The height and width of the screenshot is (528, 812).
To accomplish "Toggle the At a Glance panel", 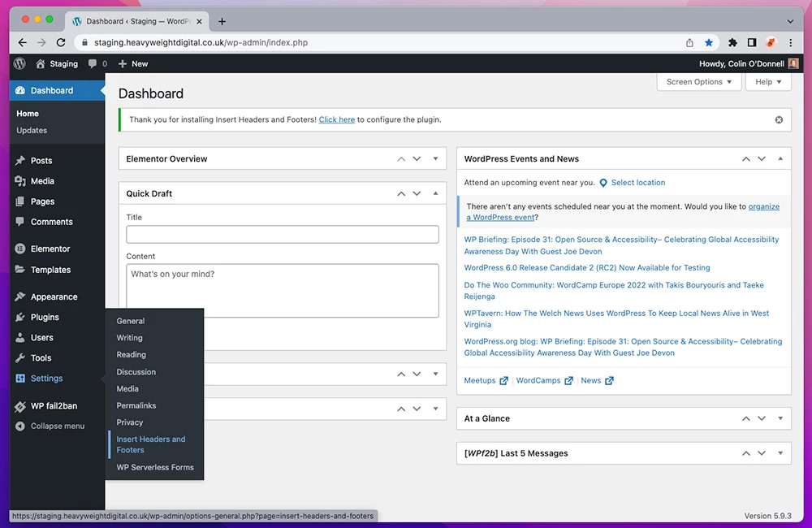I will [x=780, y=418].
